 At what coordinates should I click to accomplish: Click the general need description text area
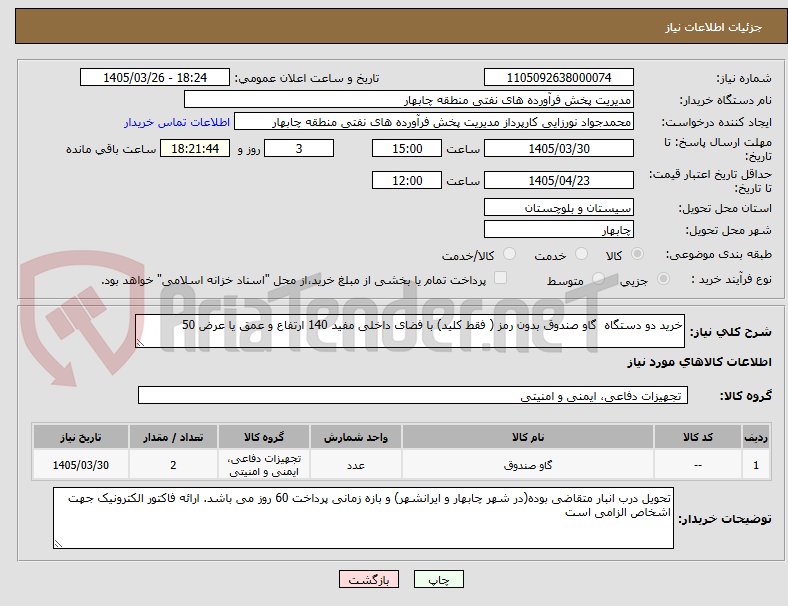point(410,331)
